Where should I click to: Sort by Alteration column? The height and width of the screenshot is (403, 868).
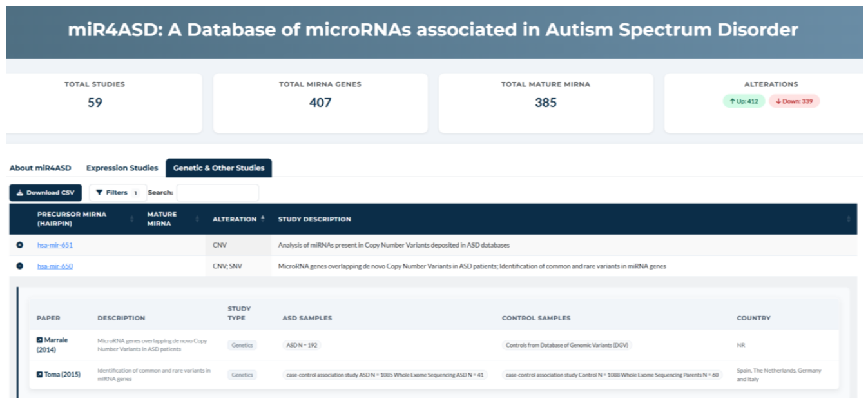[238, 219]
